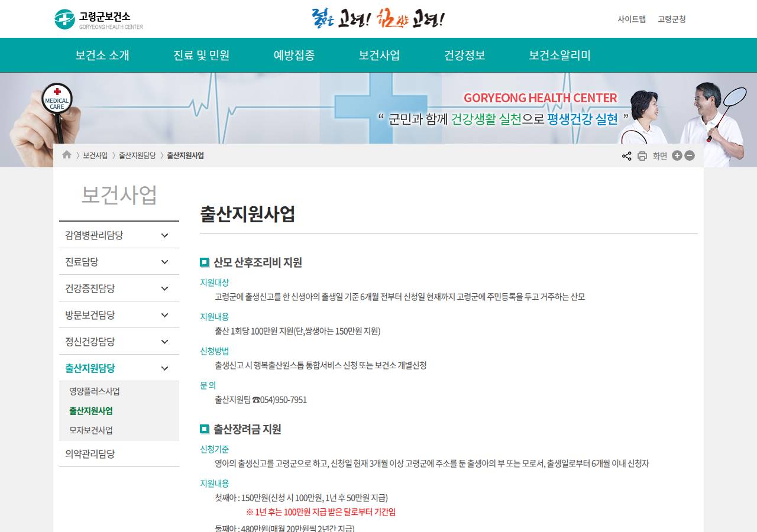
Task: Click the phone number 054)950-7951
Action: pos(283,400)
